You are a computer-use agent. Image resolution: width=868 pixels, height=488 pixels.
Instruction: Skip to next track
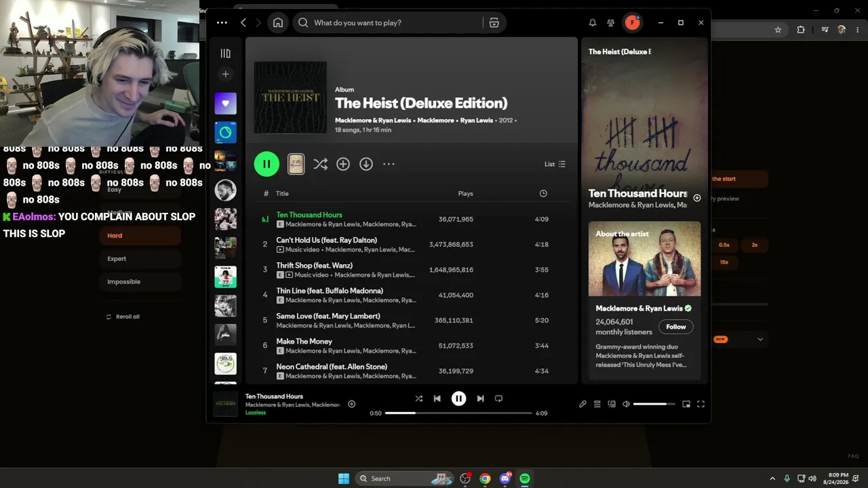point(480,399)
